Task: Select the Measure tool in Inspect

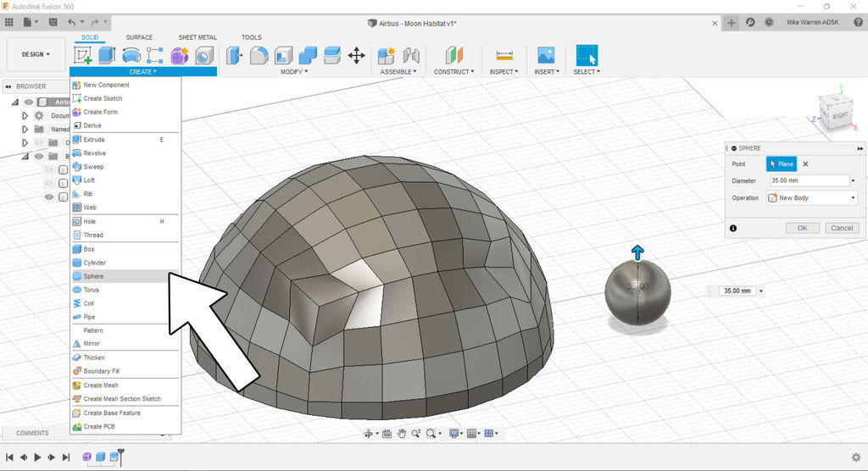Action: click(x=504, y=56)
